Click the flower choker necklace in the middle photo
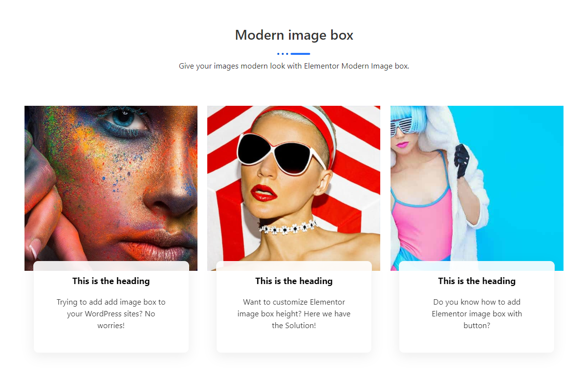 tap(289, 228)
